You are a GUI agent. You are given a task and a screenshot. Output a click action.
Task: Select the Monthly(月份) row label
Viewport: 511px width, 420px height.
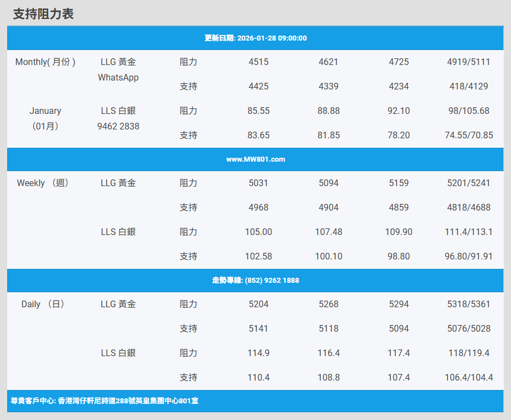click(x=46, y=62)
